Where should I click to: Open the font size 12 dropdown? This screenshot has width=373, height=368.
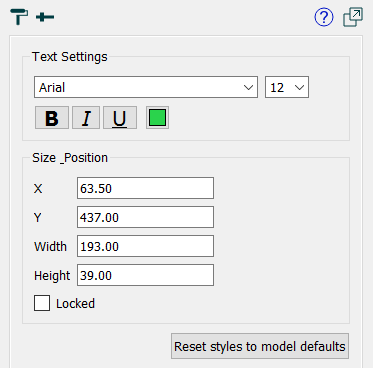(x=287, y=87)
